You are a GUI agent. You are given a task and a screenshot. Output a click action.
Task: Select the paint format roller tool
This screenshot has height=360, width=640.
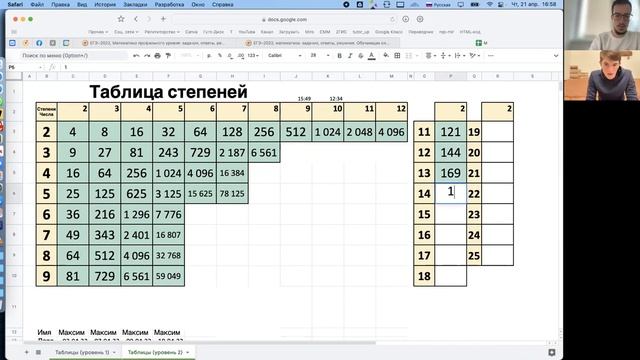168,56
